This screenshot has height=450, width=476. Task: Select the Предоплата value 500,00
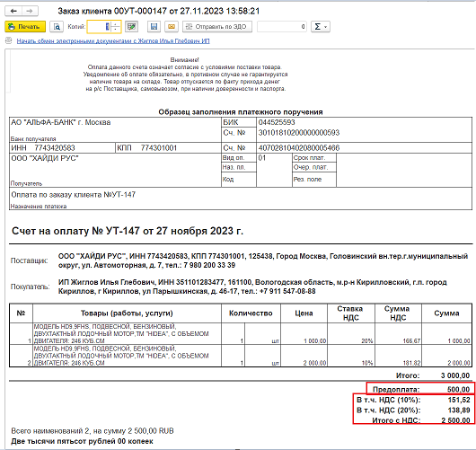tap(458, 389)
